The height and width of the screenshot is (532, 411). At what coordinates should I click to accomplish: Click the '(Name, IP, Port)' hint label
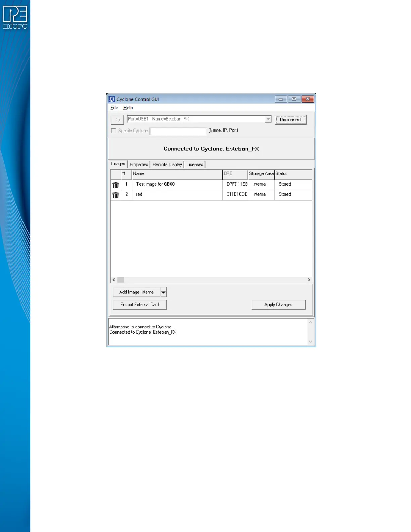coord(223,130)
